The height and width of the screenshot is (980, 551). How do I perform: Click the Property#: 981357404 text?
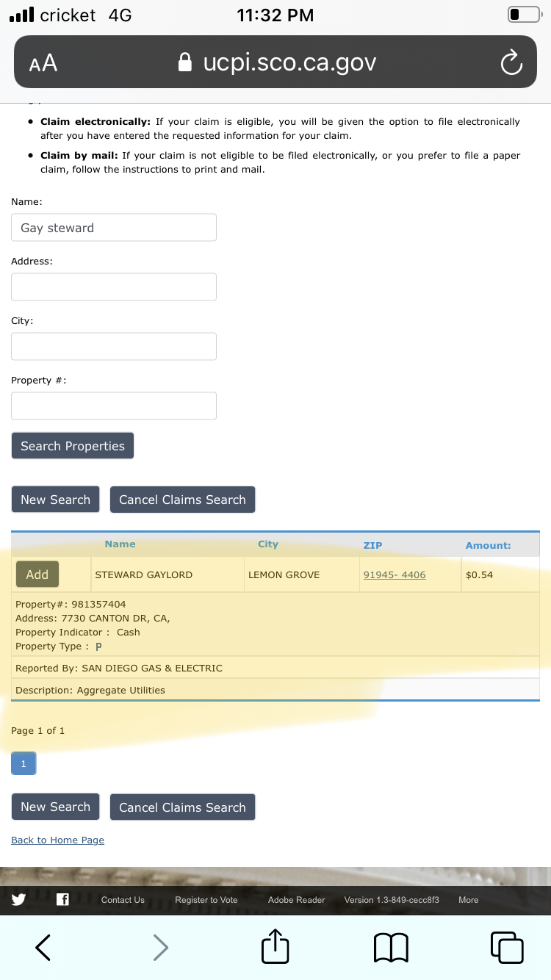coord(71,604)
